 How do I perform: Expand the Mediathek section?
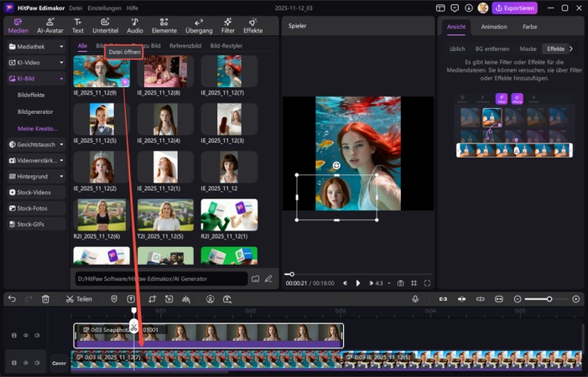pos(35,47)
